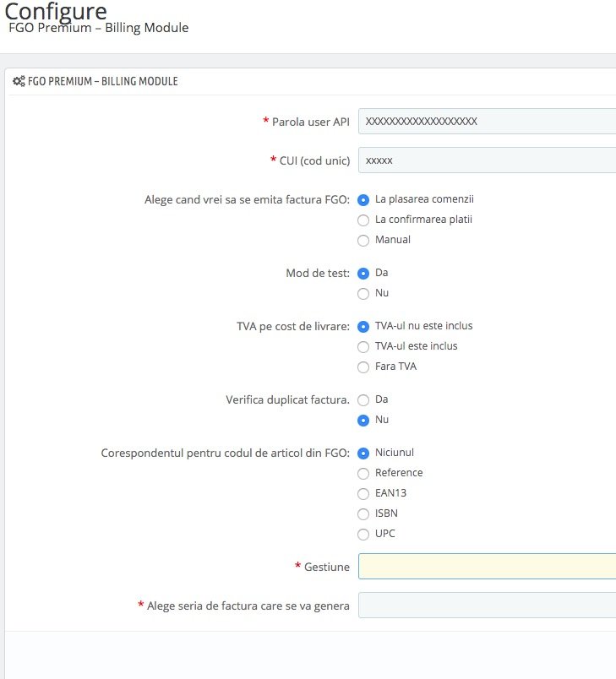Choose 'Reference' as article code
Screen dimensions: 616x679
pos(363,473)
